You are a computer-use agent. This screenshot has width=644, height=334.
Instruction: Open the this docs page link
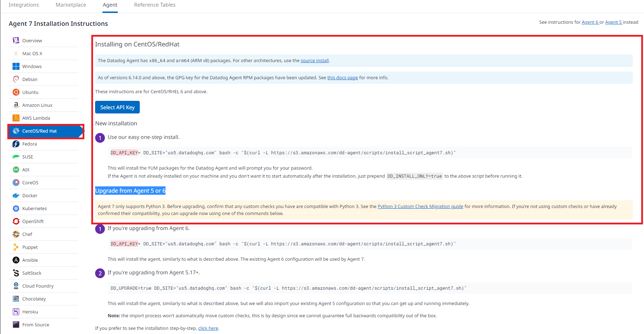click(343, 77)
